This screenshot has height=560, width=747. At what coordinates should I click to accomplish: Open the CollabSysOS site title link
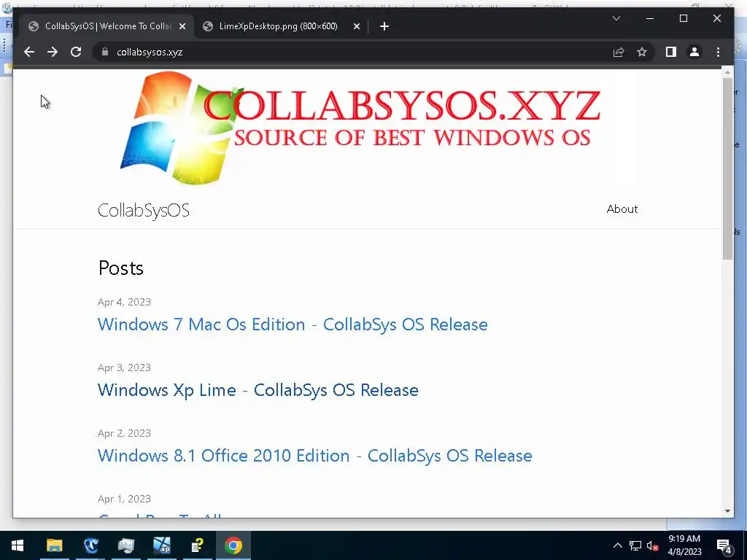pyautogui.click(x=144, y=210)
